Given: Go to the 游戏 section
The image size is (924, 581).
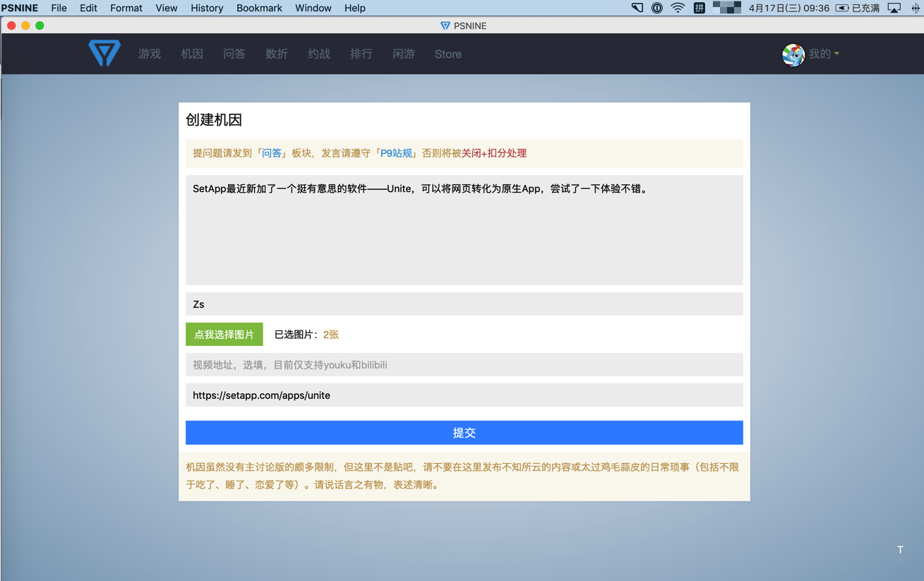Looking at the screenshot, I should (x=150, y=54).
